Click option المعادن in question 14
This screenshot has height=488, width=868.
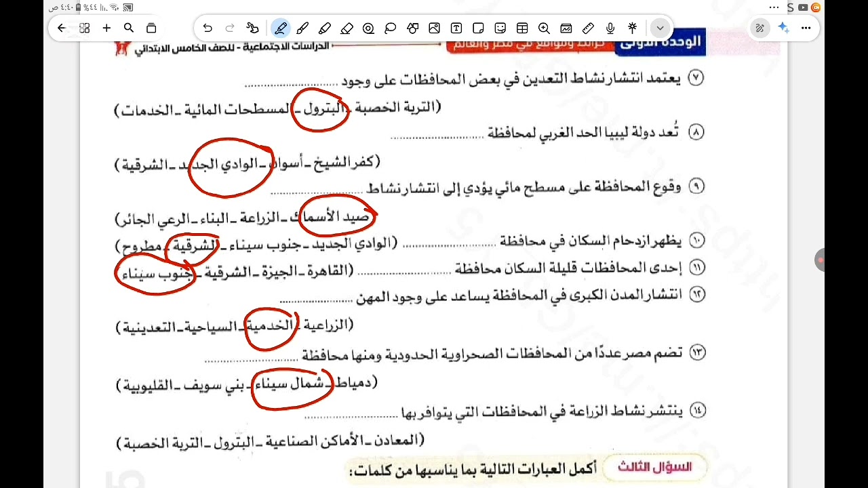[x=396, y=441]
